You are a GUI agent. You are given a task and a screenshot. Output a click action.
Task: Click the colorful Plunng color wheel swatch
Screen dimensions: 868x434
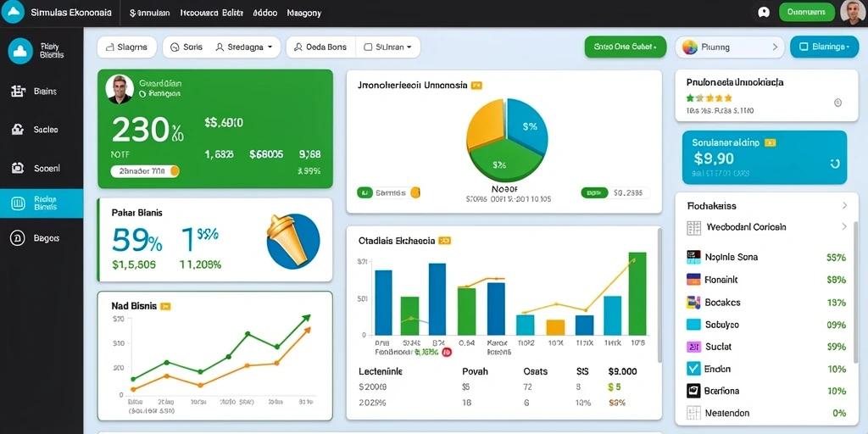[690, 47]
